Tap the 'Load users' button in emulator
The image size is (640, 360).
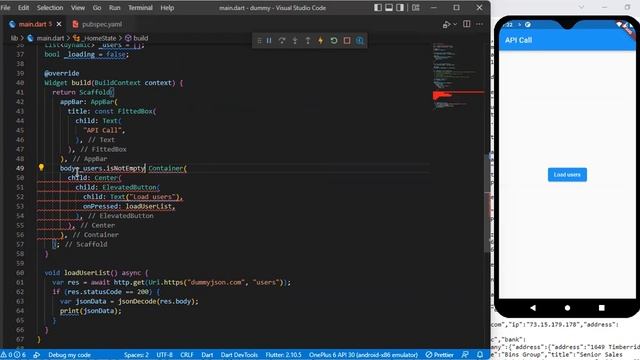click(x=567, y=175)
